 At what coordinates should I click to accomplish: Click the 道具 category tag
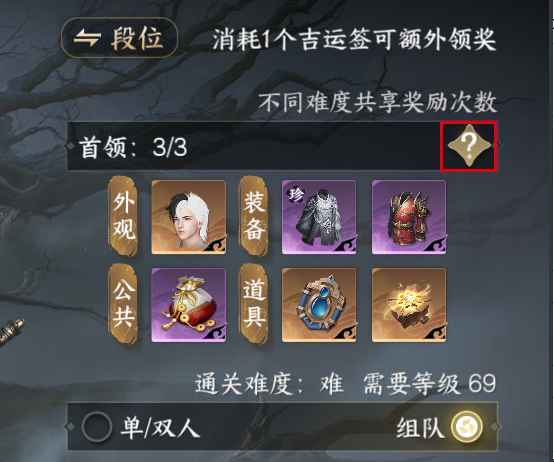[x=253, y=304]
